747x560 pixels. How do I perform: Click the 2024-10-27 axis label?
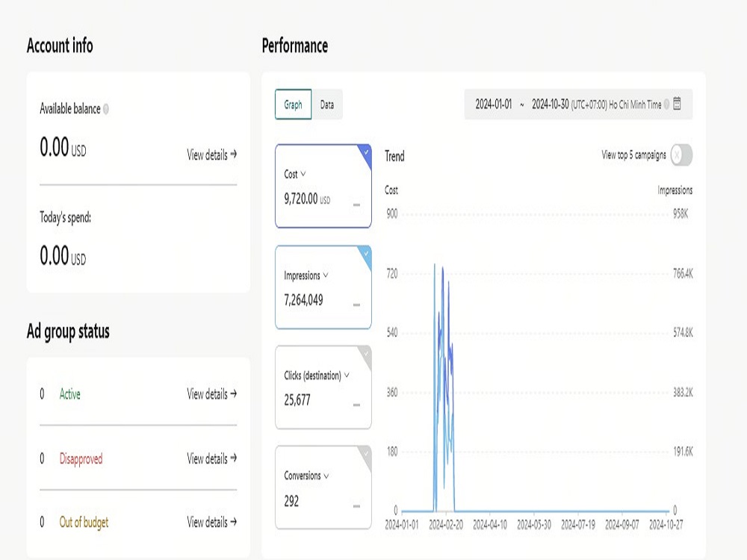point(666,524)
